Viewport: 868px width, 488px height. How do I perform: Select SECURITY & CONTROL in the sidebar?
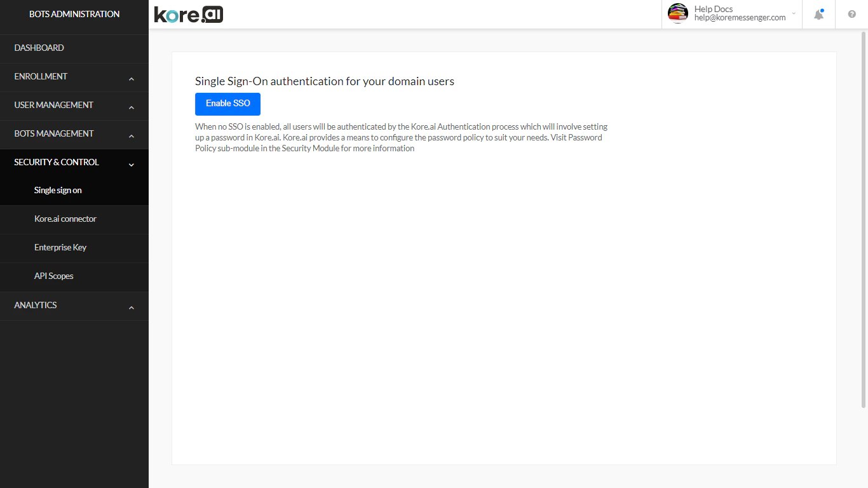click(57, 163)
